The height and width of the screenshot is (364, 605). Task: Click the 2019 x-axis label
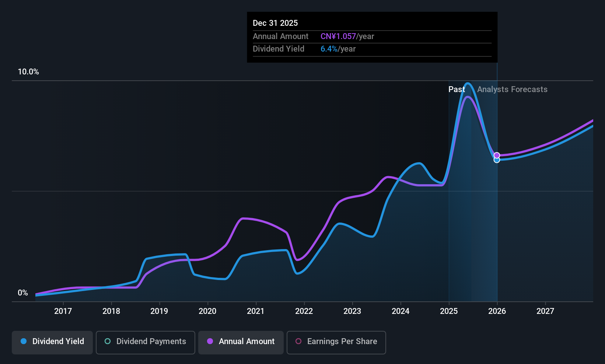[x=159, y=311]
